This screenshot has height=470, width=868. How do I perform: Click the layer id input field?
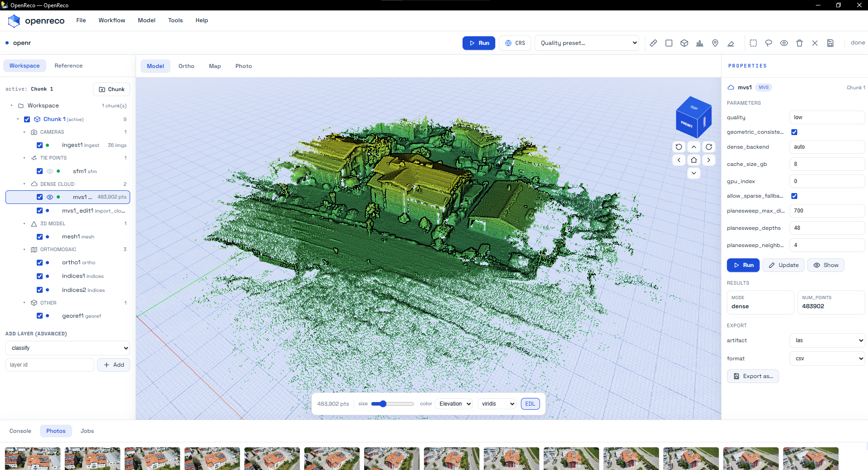(x=50, y=365)
